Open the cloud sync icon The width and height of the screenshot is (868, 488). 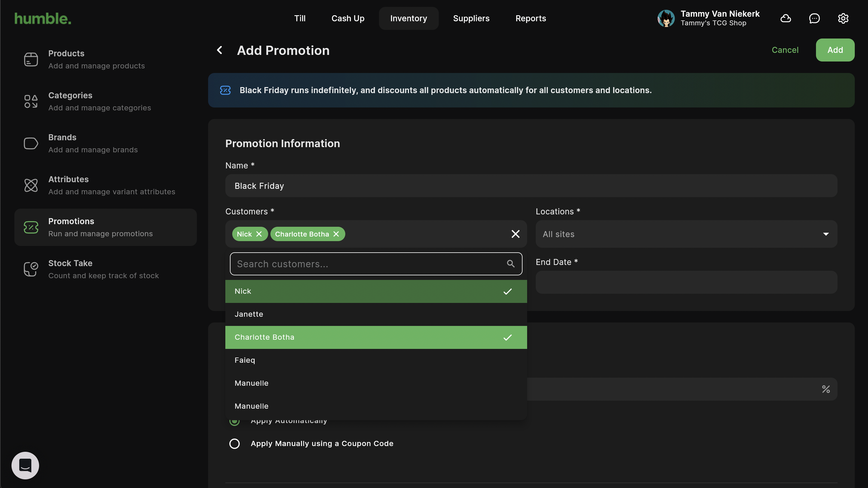pyautogui.click(x=786, y=18)
